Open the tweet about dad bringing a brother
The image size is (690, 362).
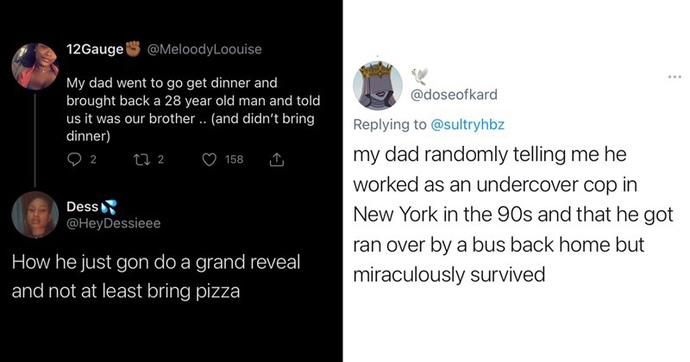pyautogui.click(x=193, y=110)
